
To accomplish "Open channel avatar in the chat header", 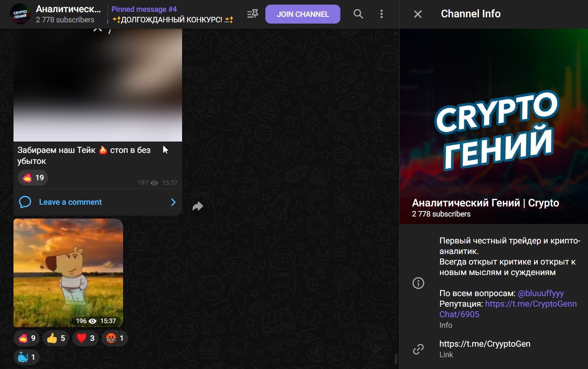I will coord(20,14).
